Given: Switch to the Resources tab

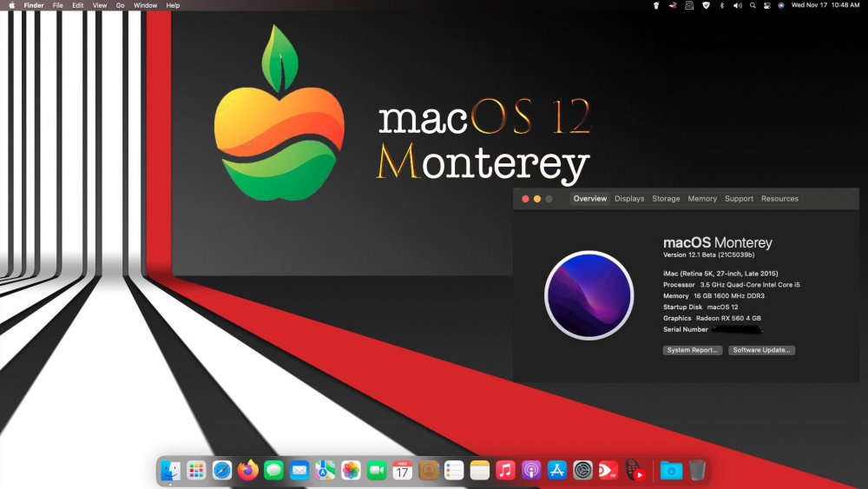Looking at the screenshot, I should 779,198.
